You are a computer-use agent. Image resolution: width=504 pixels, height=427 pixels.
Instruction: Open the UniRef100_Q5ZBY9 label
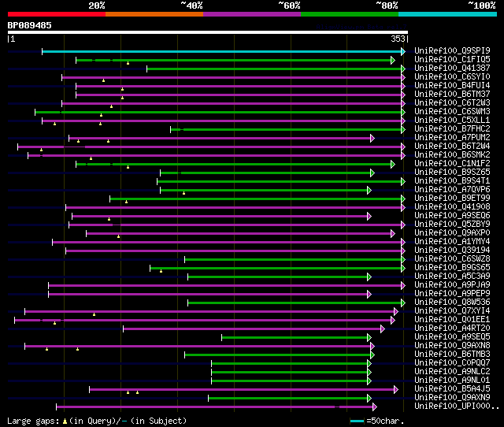[452, 225]
